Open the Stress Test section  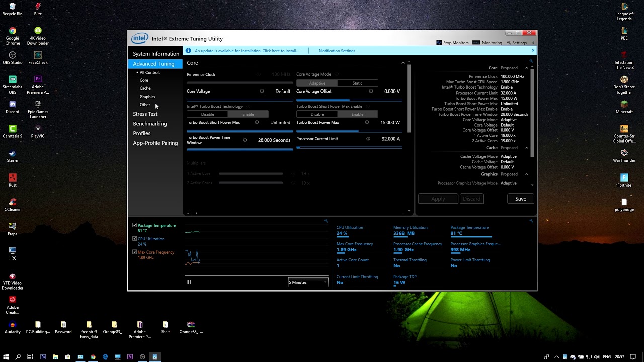coord(145,114)
